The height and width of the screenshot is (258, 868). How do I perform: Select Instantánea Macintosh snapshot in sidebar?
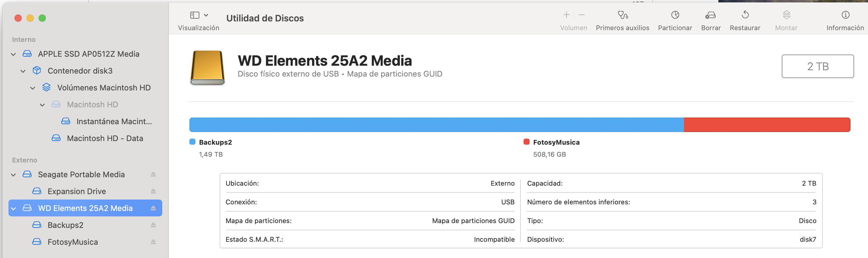tap(114, 121)
